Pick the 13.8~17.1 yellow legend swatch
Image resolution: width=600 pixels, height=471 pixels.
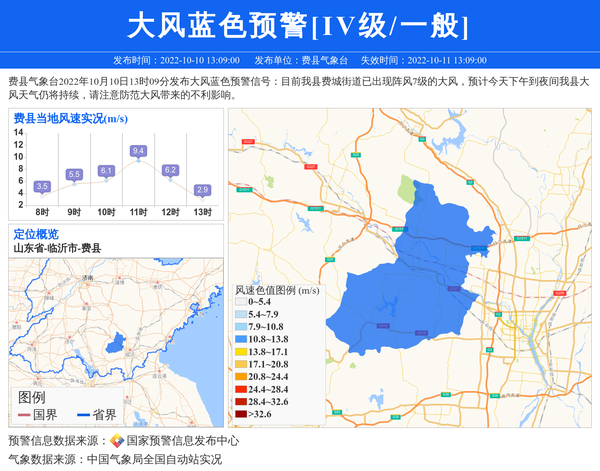coord(240,352)
